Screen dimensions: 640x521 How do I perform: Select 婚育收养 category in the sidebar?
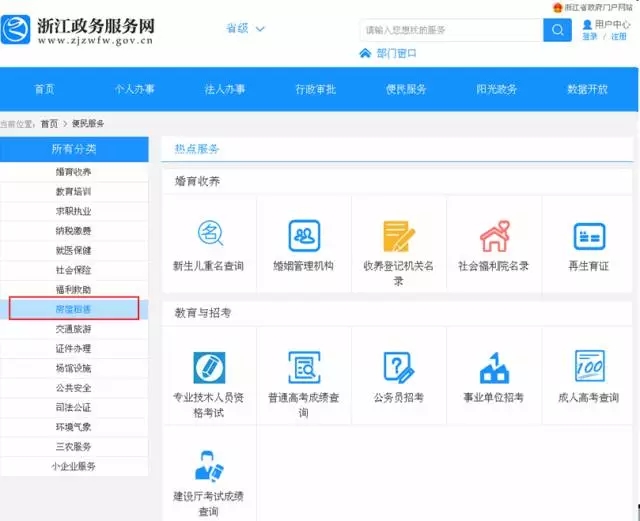[73, 172]
